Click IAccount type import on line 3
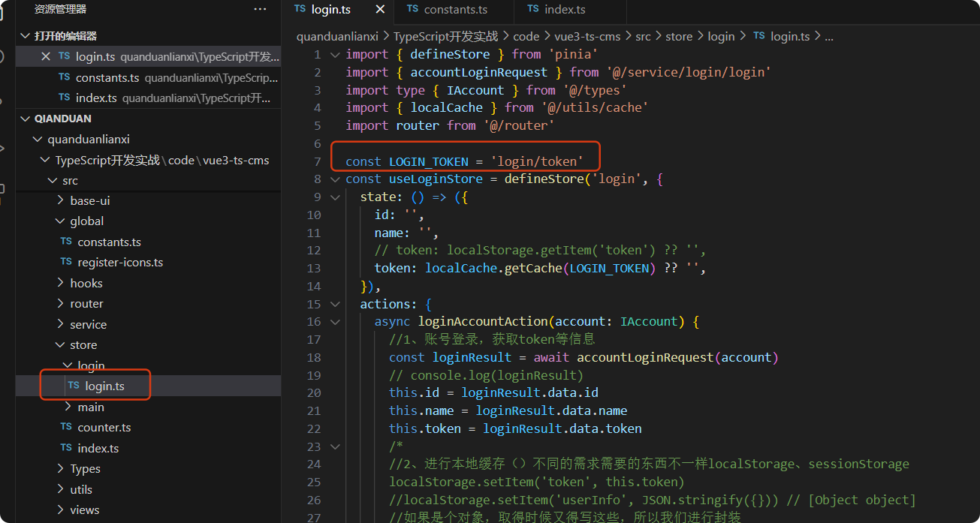This screenshot has width=980, height=523. [475, 90]
